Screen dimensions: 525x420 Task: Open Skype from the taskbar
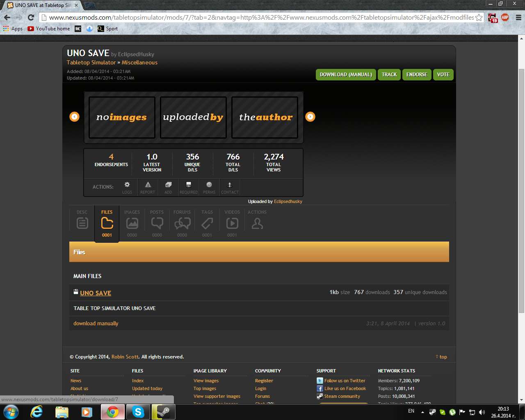point(138,412)
